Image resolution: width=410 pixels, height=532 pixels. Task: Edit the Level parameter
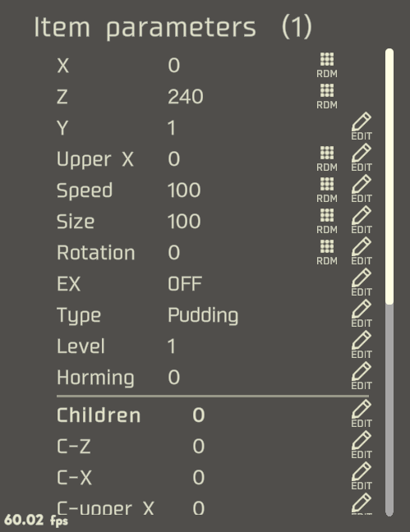point(362,345)
